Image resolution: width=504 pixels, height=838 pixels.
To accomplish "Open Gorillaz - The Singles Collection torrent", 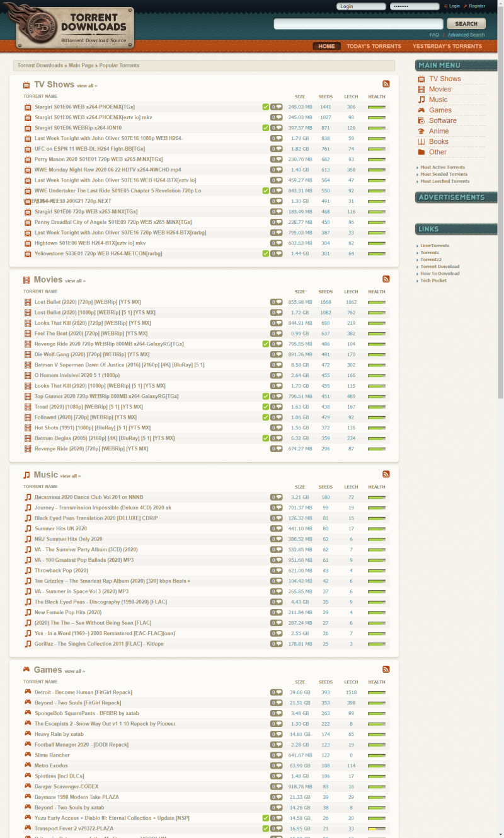I will tap(99, 644).
